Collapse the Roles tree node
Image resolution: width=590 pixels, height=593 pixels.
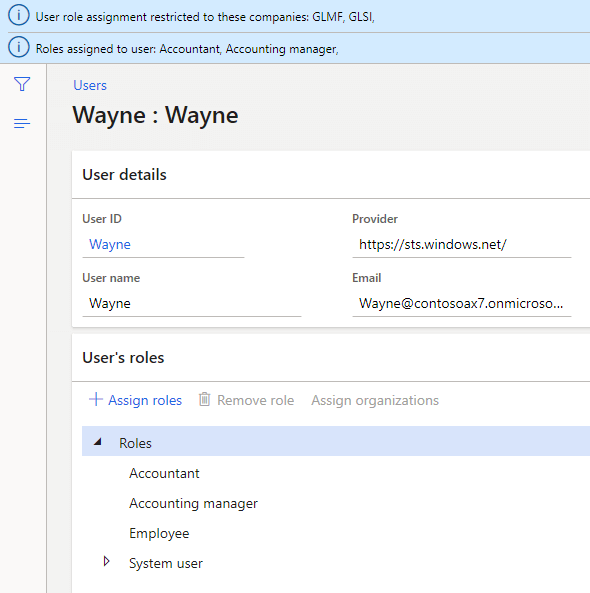(98, 441)
